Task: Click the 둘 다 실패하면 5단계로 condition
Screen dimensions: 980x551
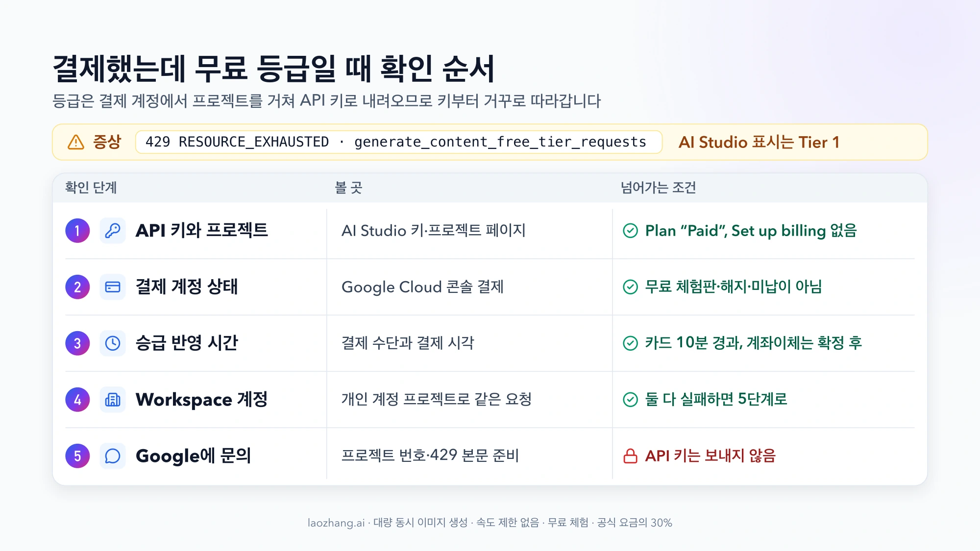Action: (716, 399)
